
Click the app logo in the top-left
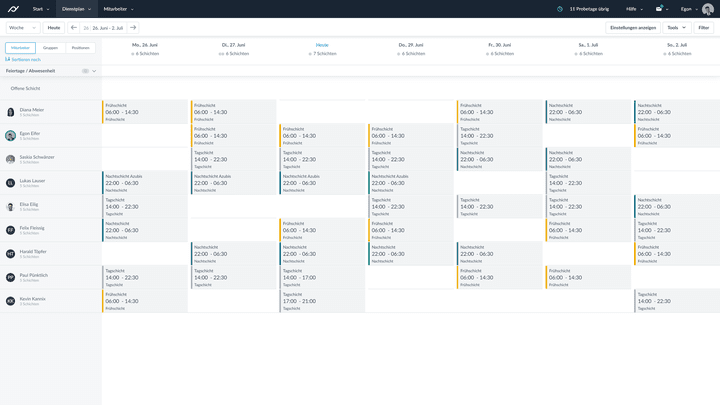[x=12, y=9]
